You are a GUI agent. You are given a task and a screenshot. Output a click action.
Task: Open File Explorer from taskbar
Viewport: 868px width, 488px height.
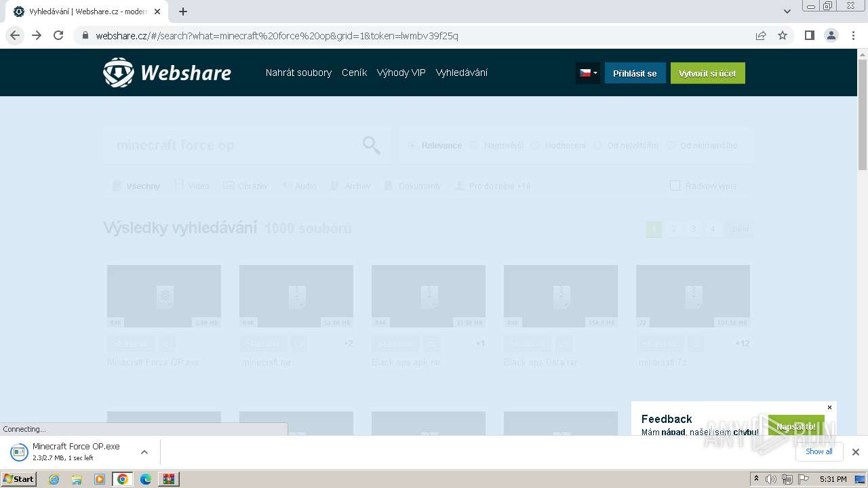click(x=77, y=479)
